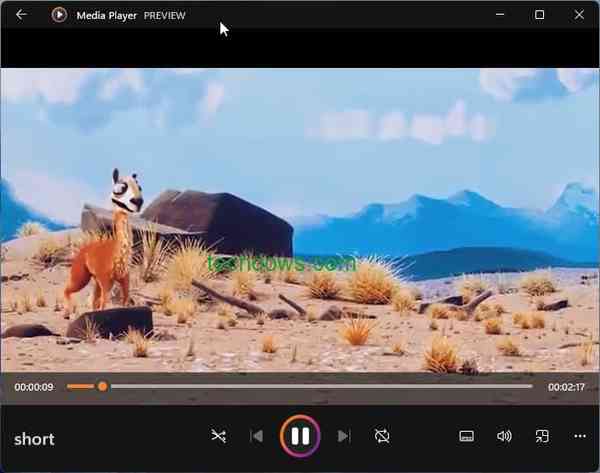Minimize the Media Player window
This screenshot has width=600, height=473.
500,15
